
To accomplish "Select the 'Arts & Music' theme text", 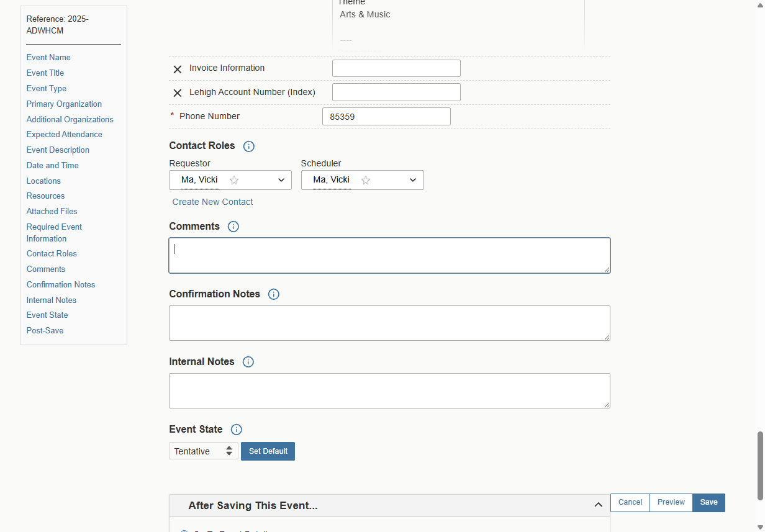I will (365, 14).
